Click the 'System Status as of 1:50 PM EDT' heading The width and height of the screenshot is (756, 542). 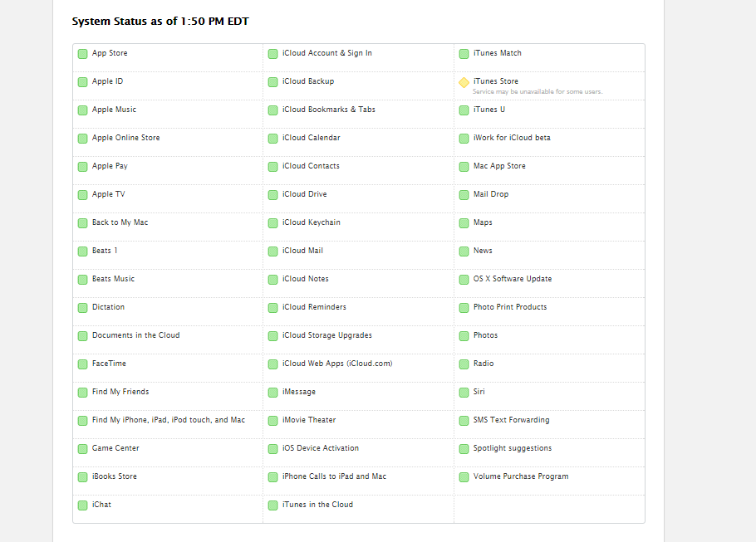pos(160,22)
